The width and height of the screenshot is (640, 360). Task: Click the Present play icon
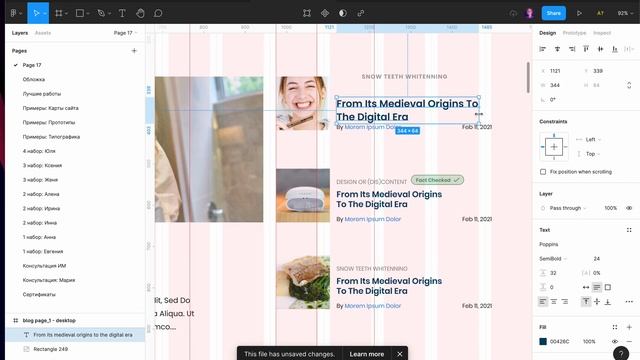click(x=579, y=13)
